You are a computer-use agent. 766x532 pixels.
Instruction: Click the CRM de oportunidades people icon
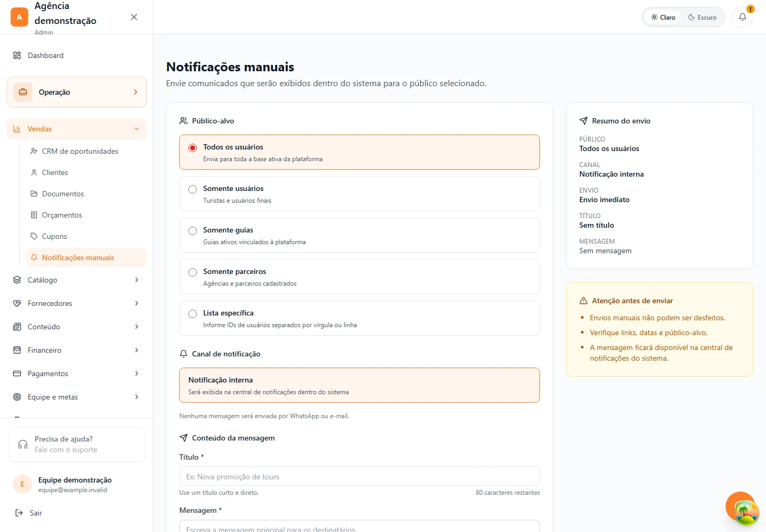(x=34, y=151)
